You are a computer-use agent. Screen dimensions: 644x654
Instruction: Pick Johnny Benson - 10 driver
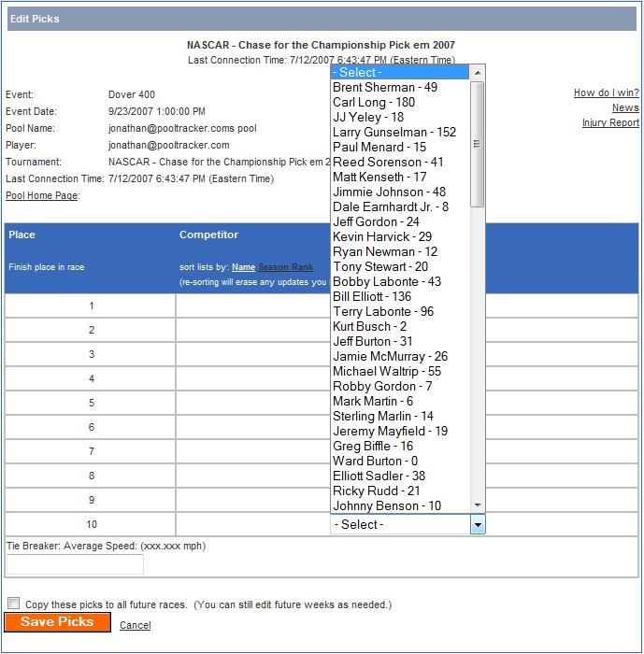pos(400,506)
